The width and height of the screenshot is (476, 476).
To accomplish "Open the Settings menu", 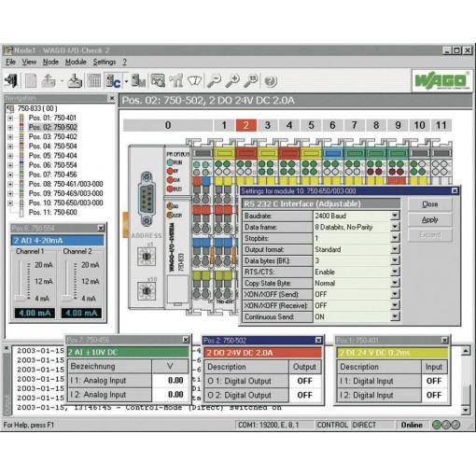I will (105, 62).
